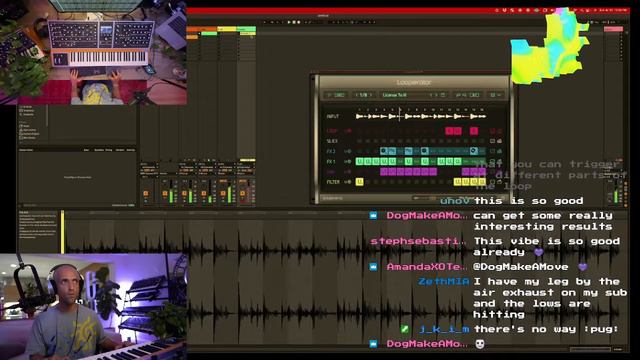Click chat message "This vibe is so good already"

point(547,247)
